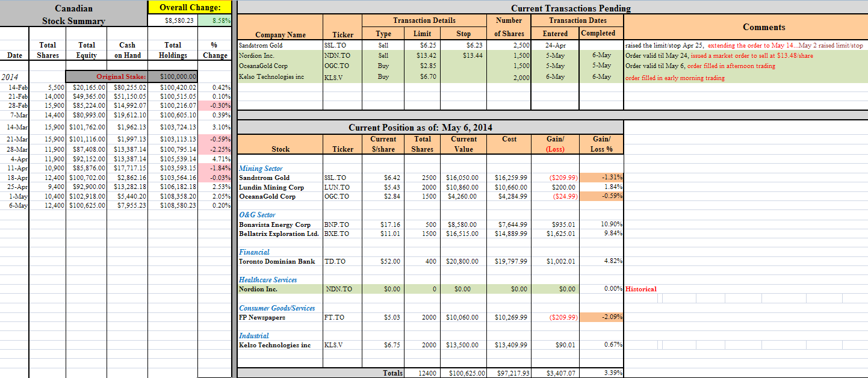Click the Current Transactions Pending header

point(571,8)
